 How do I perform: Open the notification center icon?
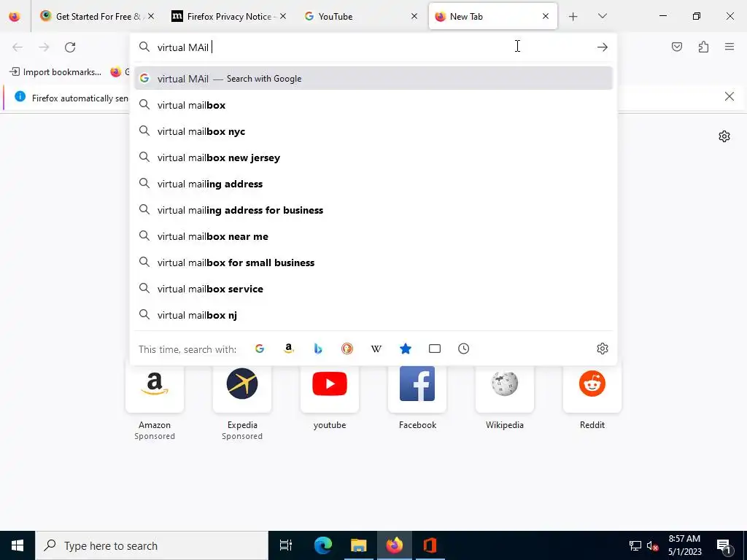(724, 546)
